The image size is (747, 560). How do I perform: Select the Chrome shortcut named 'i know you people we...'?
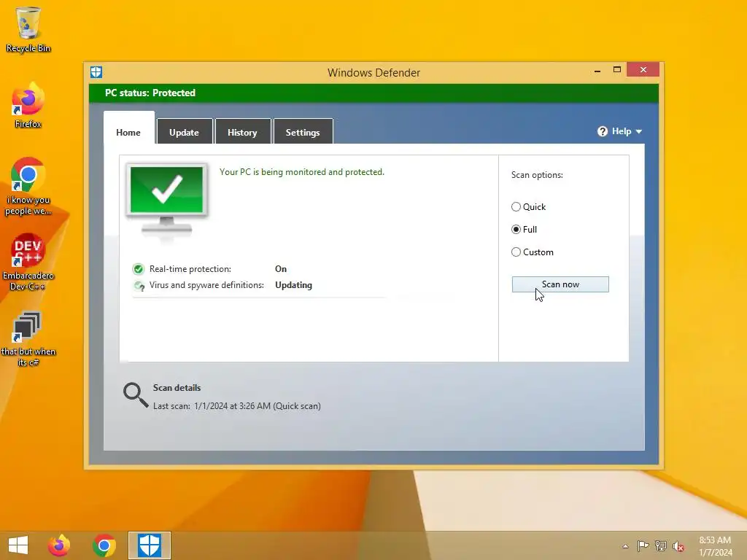[28, 186]
